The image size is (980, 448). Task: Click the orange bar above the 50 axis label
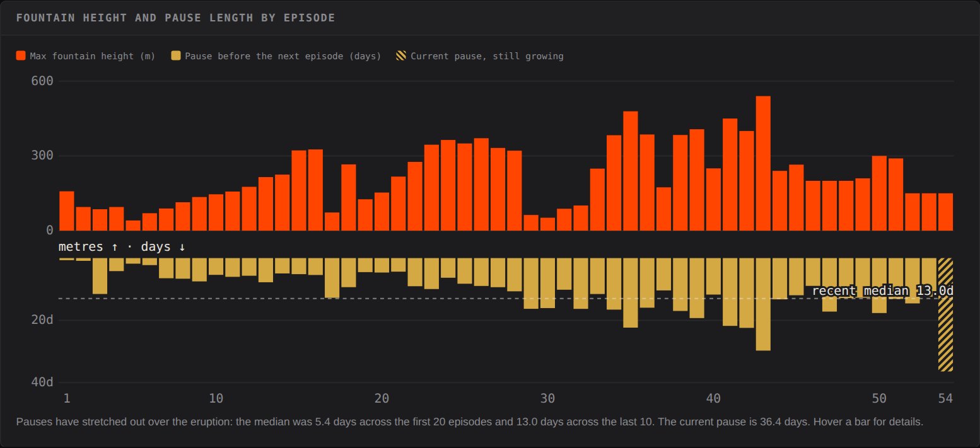point(879,193)
